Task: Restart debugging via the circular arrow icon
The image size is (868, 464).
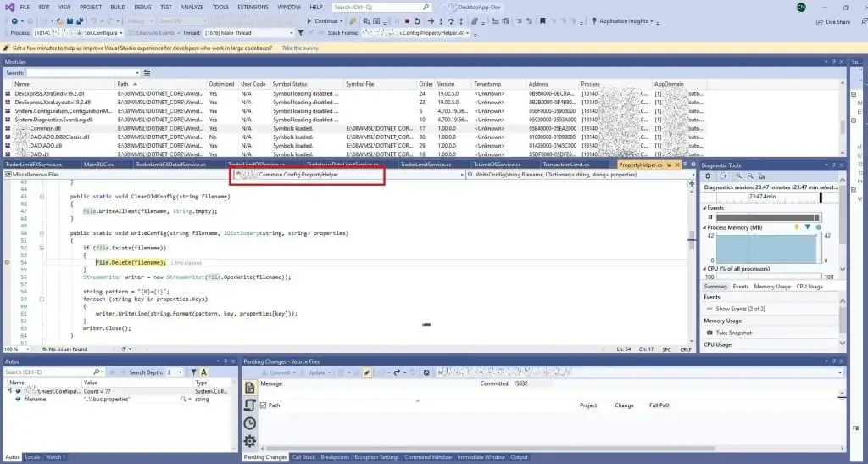Action: (417, 21)
